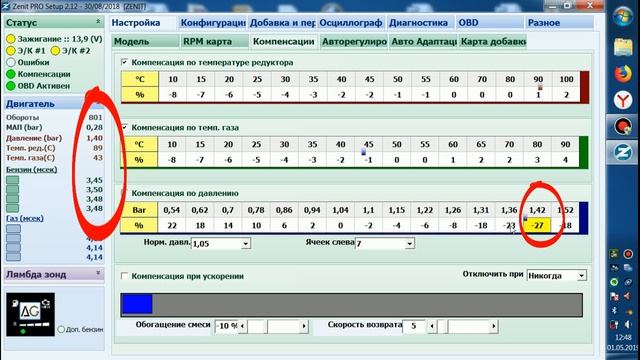Click right arrow of Обогащение смеси slider
The height and width of the screenshot is (360, 640).
pyautogui.click(x=304, y=326)
